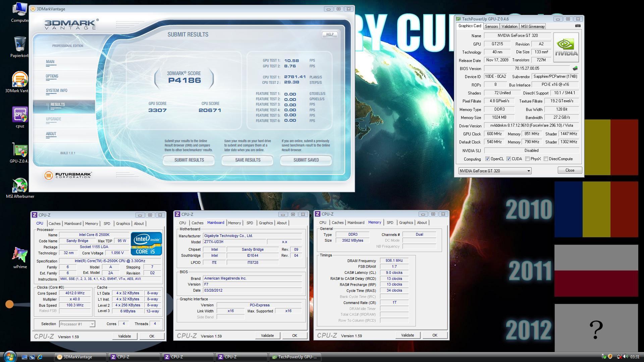Image resolution: width=644 pixels, height=362 pixels.
Task: Select the TechPowerUp GPU taskbar button
Action: pyautogui.click(x=295, y=357)
